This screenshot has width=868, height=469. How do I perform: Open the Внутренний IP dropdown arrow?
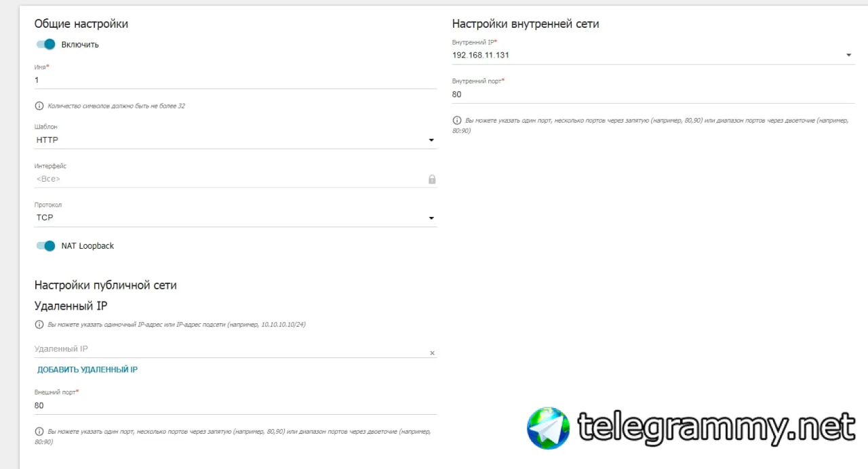[849, 56]
